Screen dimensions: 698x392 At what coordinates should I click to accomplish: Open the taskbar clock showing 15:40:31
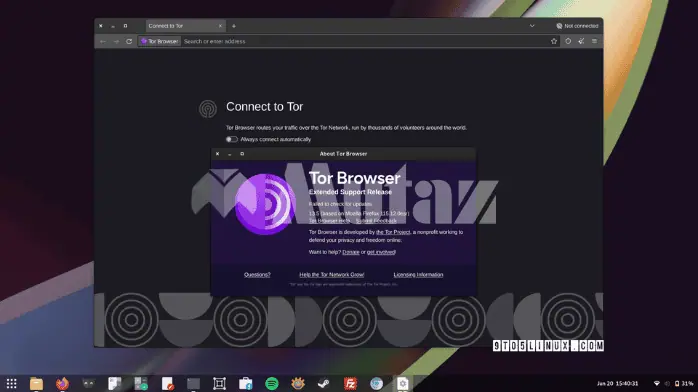(617, 384)
